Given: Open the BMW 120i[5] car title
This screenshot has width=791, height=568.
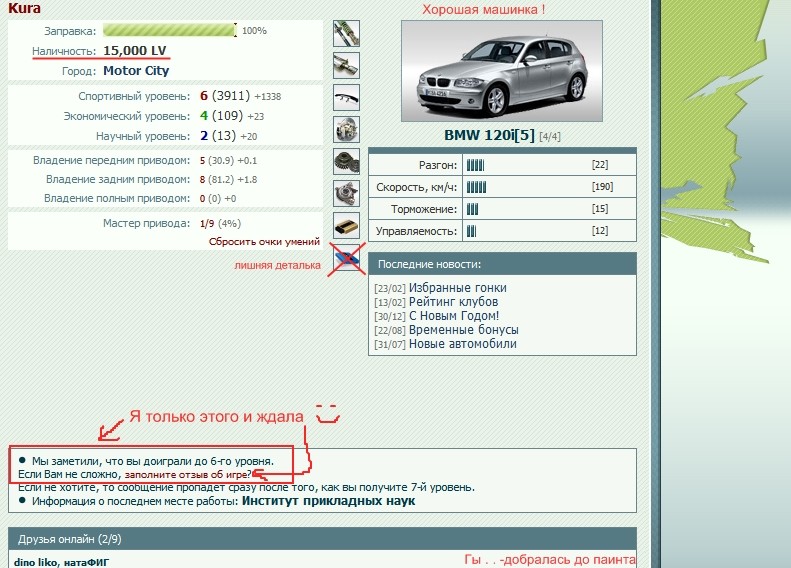Looking at the screenshot, I should 489,135.
